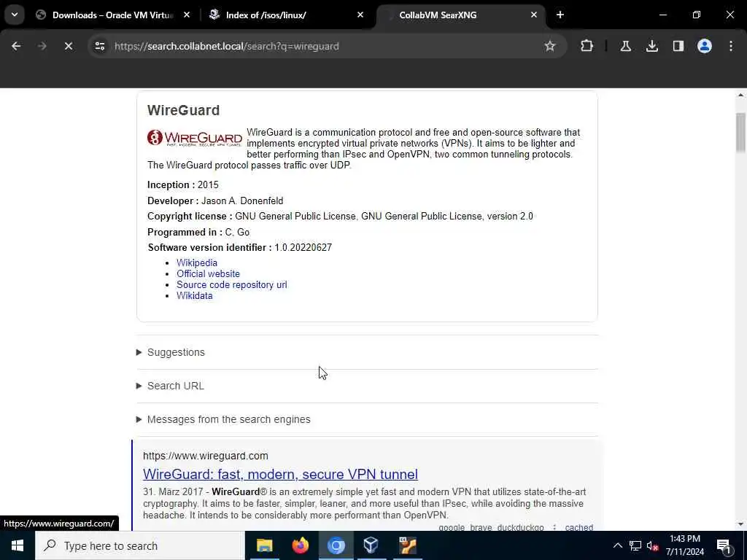This screenshot has width=747, height=560.
Task: Open WireGuard: fast, modern, secure VPN tunnel result
Action: pyautogui.click(x=280, y=474)
